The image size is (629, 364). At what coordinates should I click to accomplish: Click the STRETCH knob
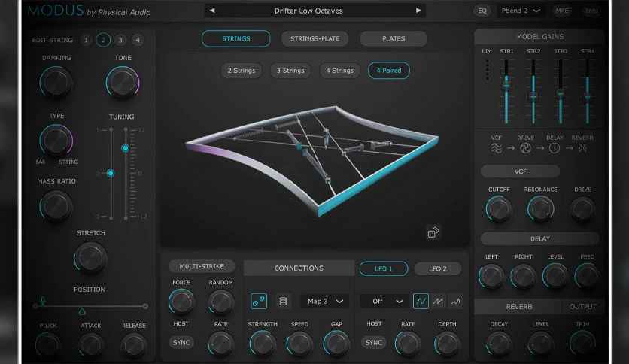pos(90,257)
